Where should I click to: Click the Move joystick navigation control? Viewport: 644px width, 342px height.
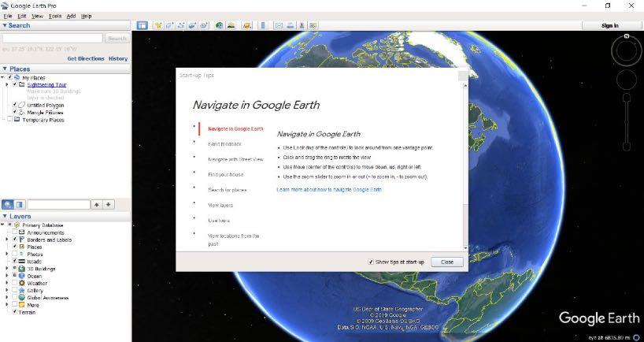point(627,80)
